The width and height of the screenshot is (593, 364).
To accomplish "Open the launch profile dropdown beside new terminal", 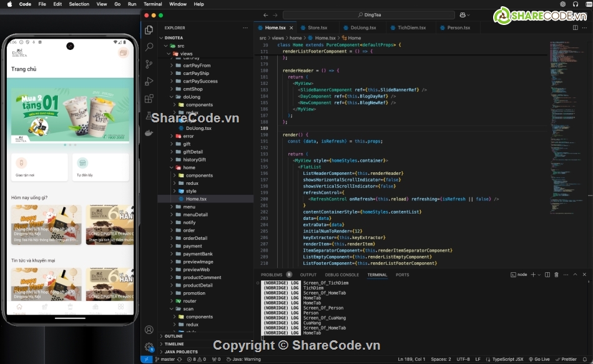I will pos(539,275).
